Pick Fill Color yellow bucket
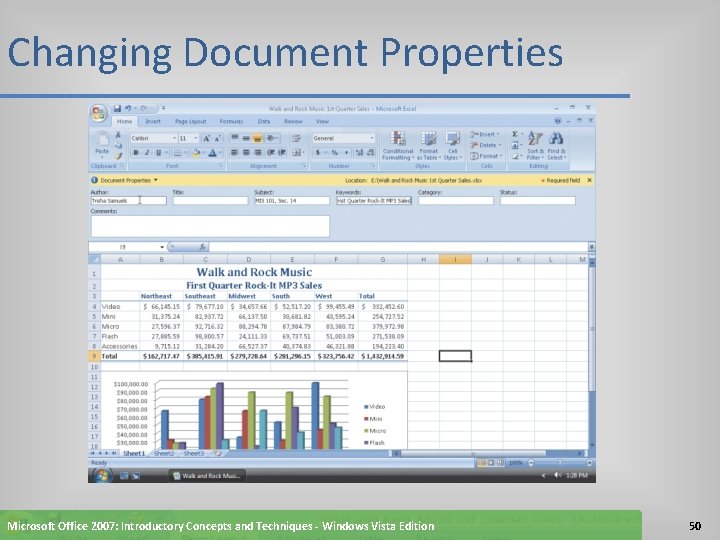Image resolution: width=720 pixels, height=540 pixels. coord(197,152)
